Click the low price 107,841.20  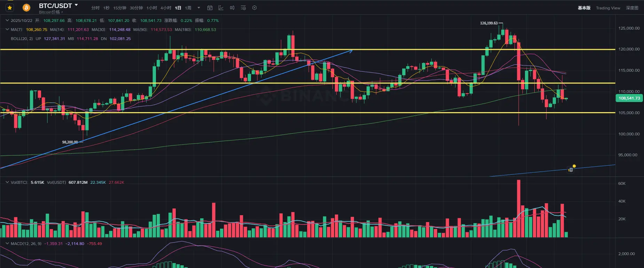pos(118,21)
